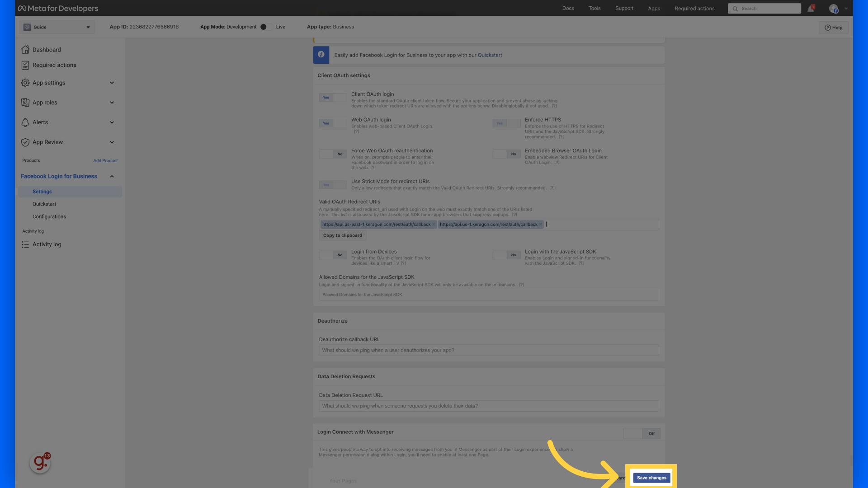Open Docs in top navigation

(568, 9)
